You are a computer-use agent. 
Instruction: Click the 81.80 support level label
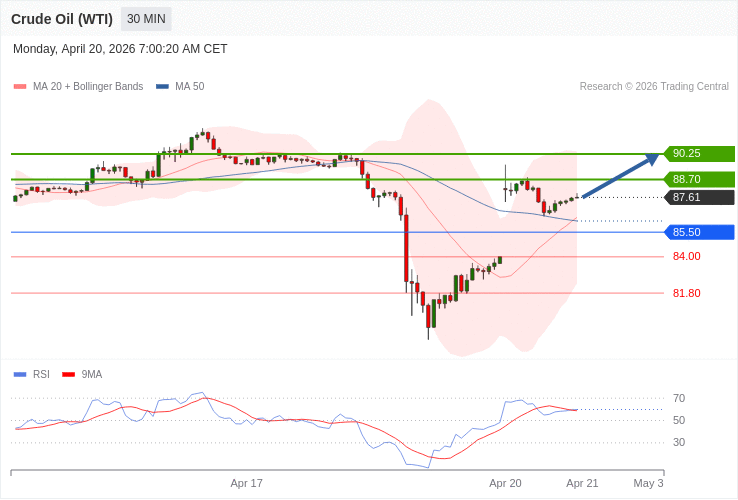click(686, 294)
